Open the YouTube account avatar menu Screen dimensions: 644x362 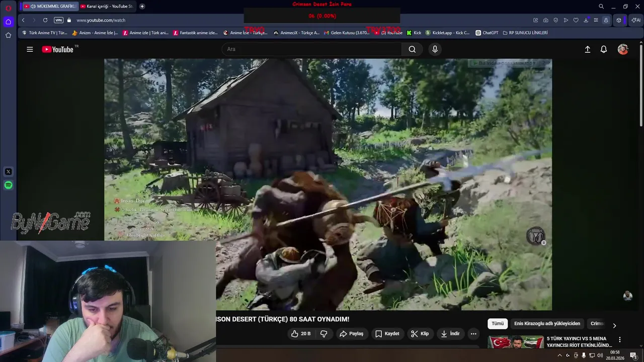(x=623, y=49)
